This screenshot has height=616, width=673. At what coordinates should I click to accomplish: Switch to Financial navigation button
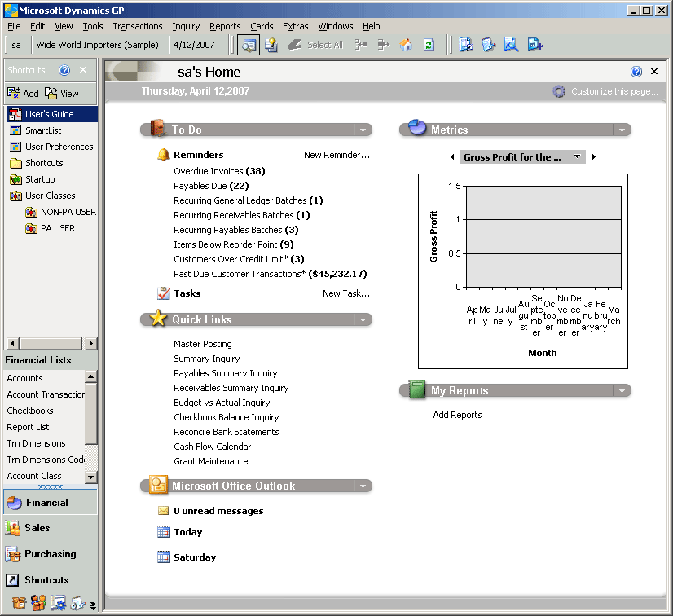(51, 503)
